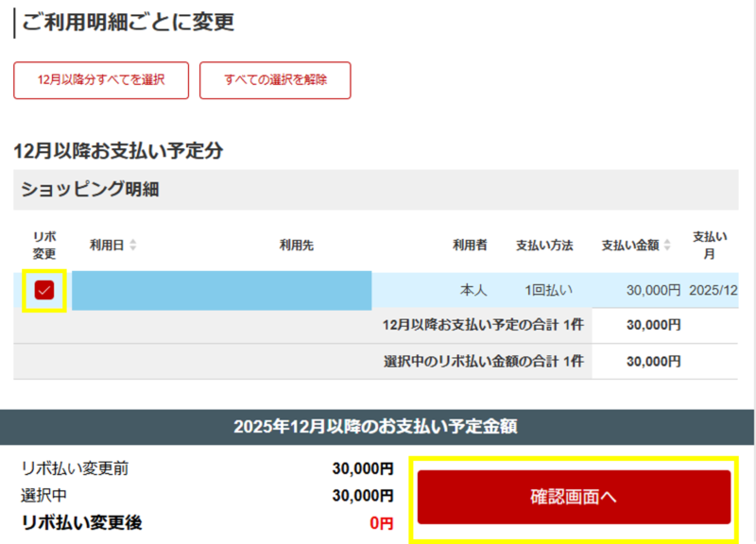Click the リボ変更 column header
The height and width of the screenshot is (544, 756).
click(x=43, y=246)
